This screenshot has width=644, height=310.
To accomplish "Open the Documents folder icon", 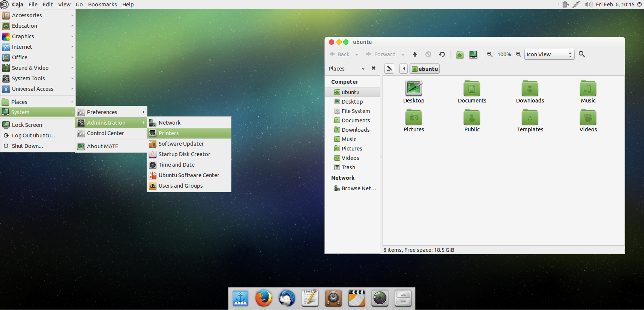I will tap(472, 89).
